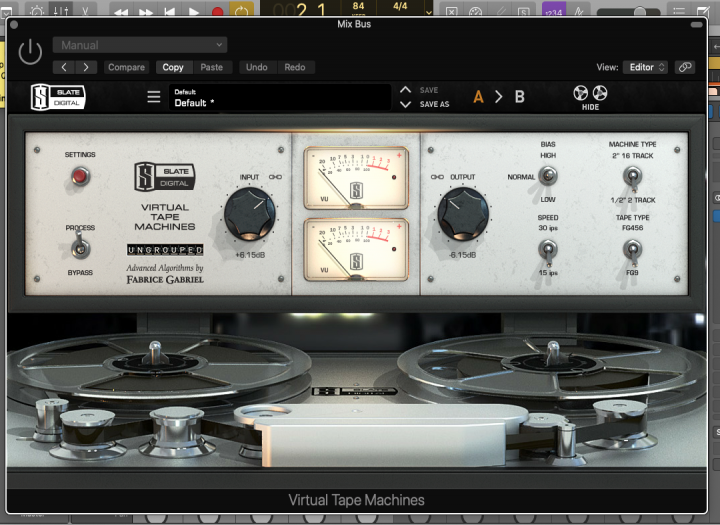The width and height of the screenshot is (720, 525).
Task: Open the hamburger preset menu
Action: (x=154, y=96)
